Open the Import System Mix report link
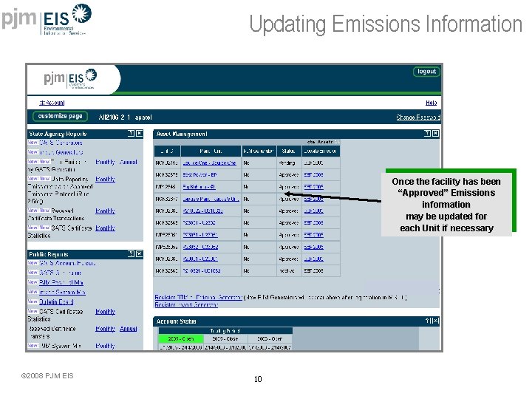The width and height of the screenshot is (532, 399). coord(62,292)
